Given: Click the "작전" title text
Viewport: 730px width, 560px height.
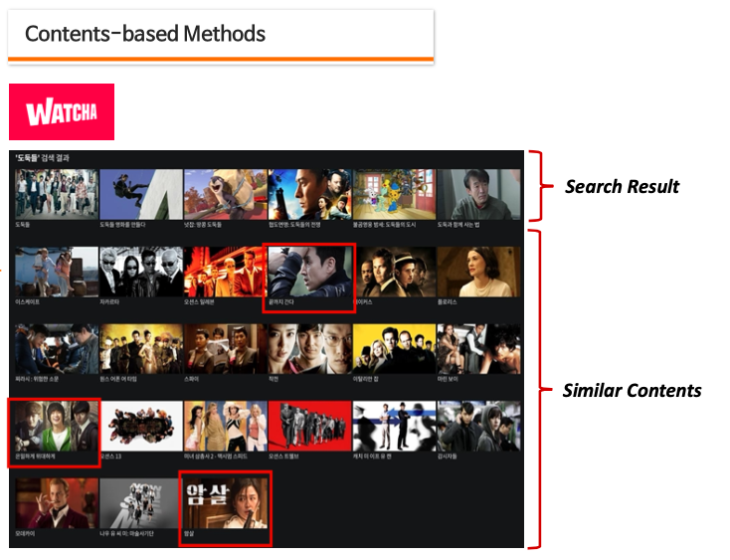Looking at the screenshot, I should click(x=274, y=379).
